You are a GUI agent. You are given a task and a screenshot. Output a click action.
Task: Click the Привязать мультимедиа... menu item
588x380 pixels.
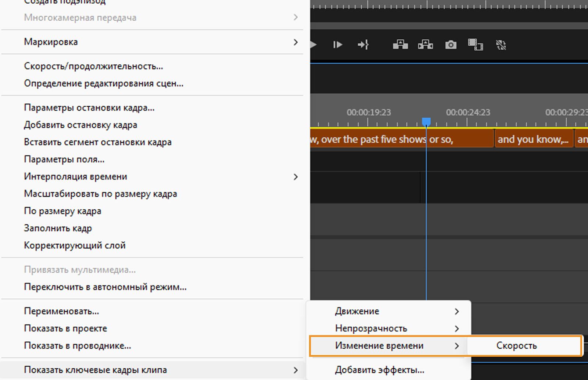152,270
